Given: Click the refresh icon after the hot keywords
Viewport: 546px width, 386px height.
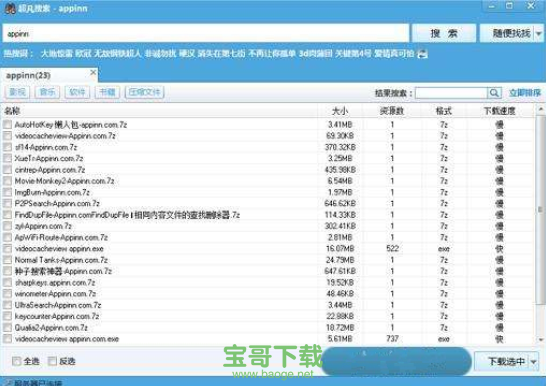Looking at the screenshot, I should (x=422, y=54).
